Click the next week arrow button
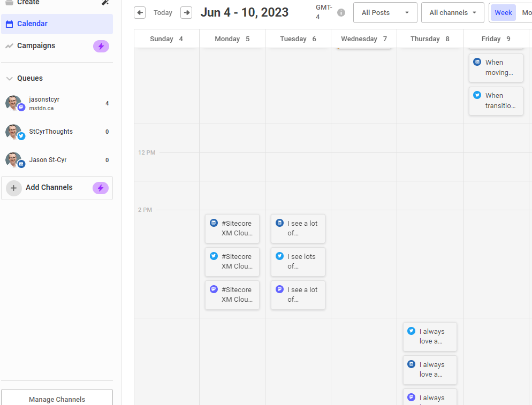 186,12
